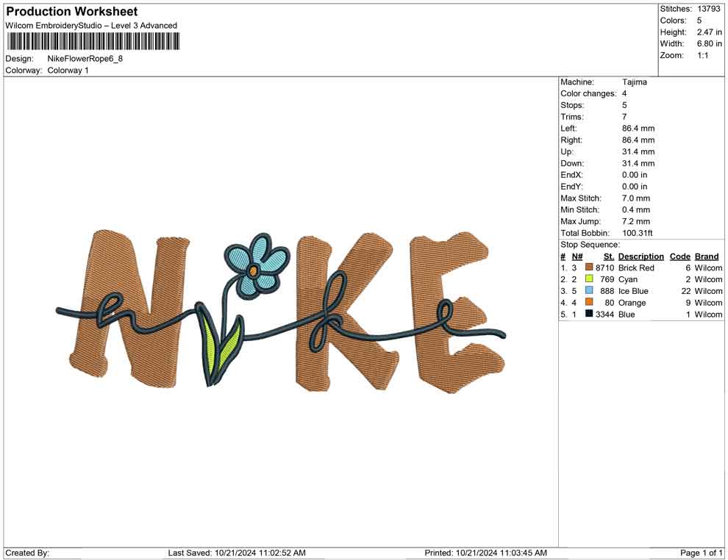Click the 'Color changes:' label
728x560 pixels.
point(588,94)
